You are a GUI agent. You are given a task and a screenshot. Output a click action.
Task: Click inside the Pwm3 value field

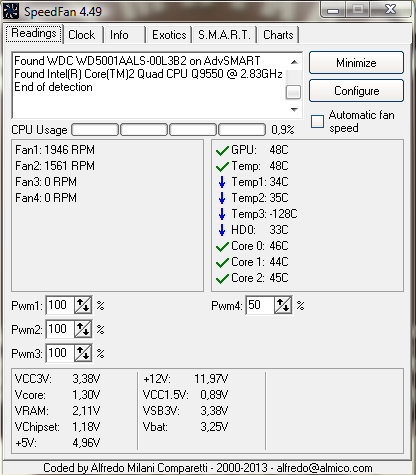point(60,353)
